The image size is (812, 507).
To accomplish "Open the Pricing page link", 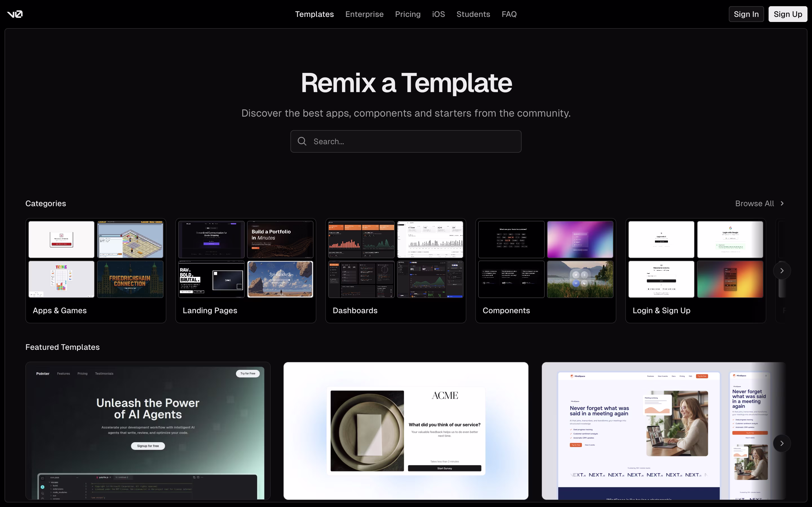I will pyautogui.click(x=407, y=14).
